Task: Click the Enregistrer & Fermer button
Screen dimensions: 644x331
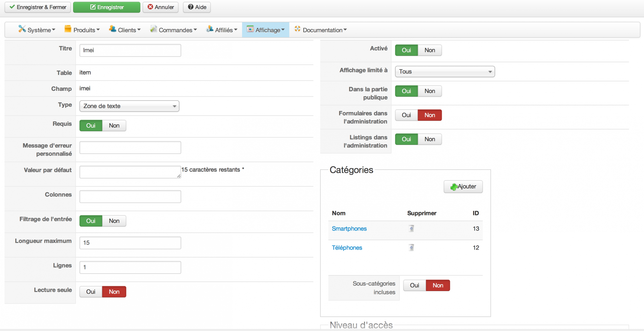Action: click(38, 7)
